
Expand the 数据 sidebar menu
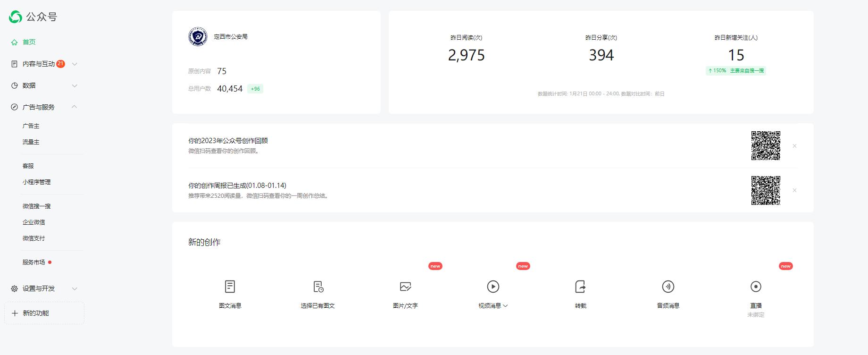click(74, 86)
